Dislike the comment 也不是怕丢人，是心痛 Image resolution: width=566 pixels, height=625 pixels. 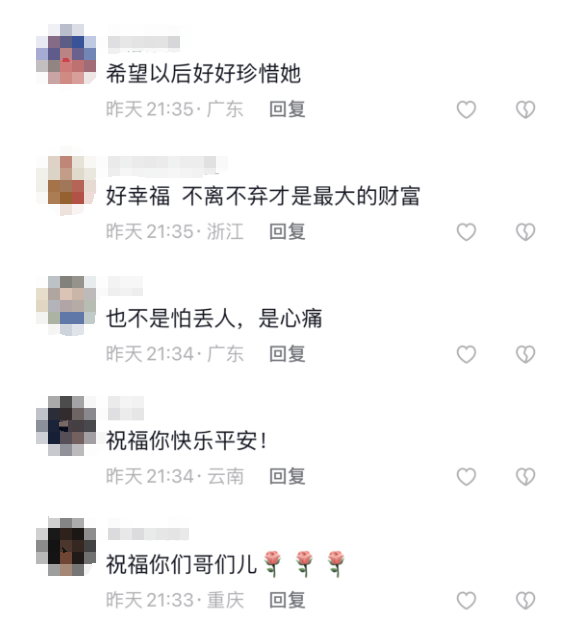coord(525,354)
